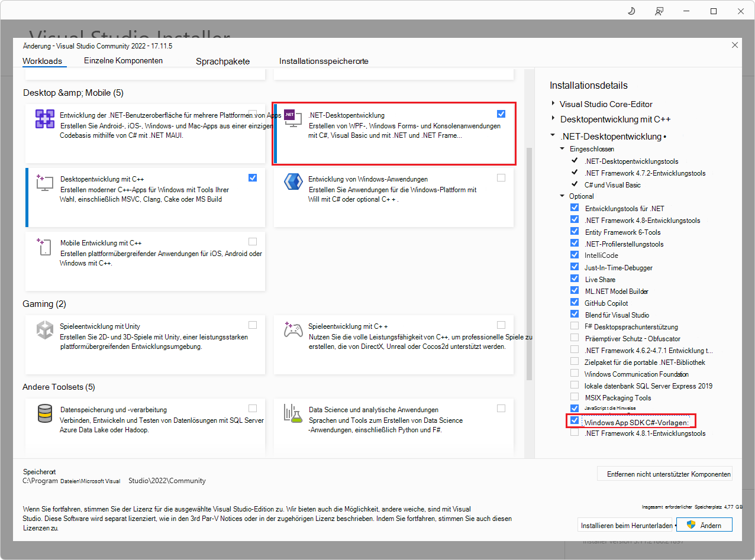The width and height of the screenshot is (755, 560).
Task: Select lokale datenbank SQL Server Express 2019
Action: pos(648,386)
